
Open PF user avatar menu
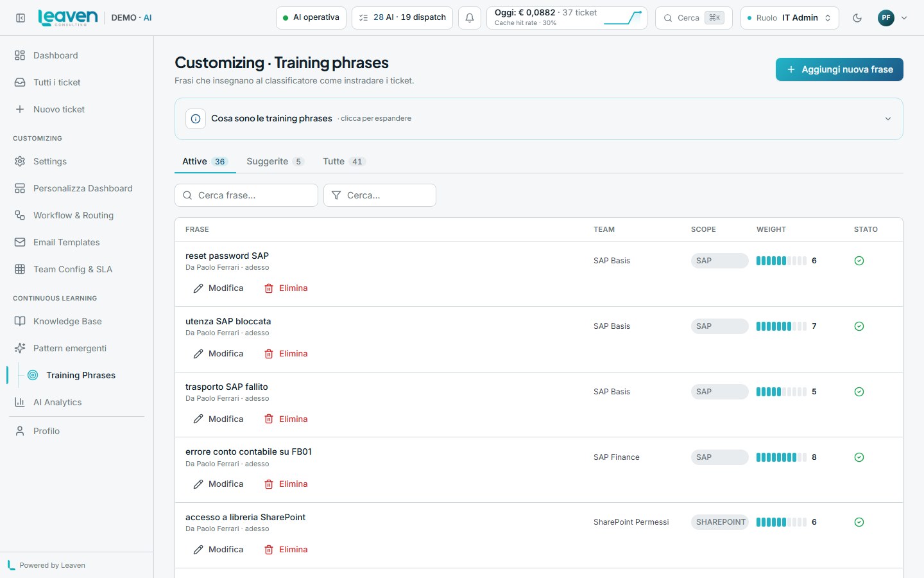point(886,18)
